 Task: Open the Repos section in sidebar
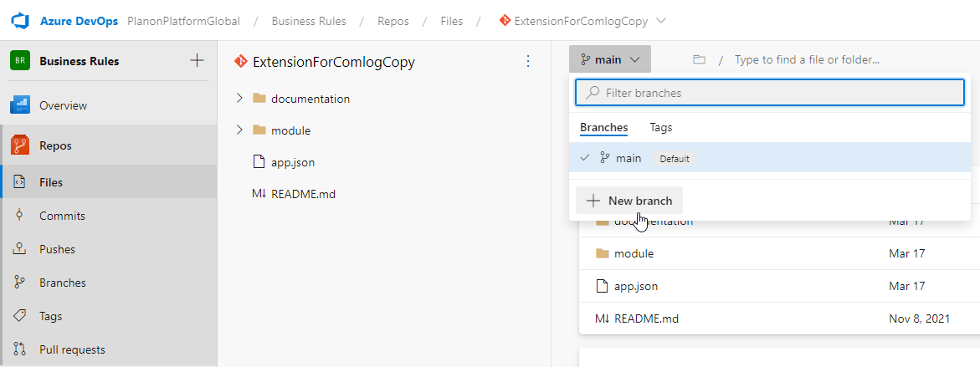(55, 145)
